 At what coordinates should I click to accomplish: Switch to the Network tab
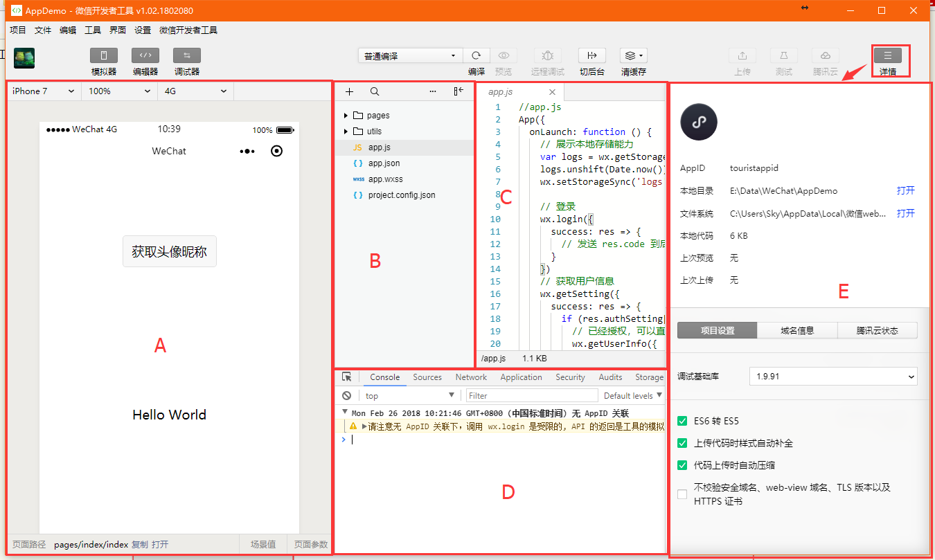471,377
